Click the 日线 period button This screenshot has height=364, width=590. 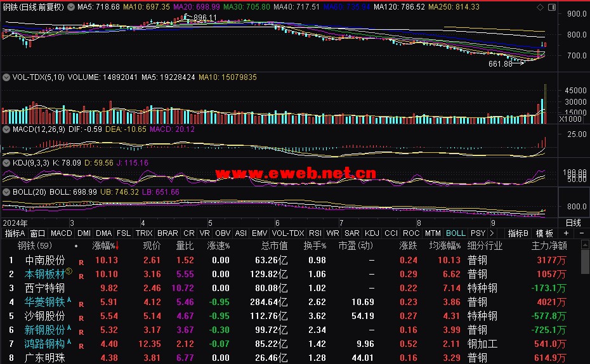574,223
